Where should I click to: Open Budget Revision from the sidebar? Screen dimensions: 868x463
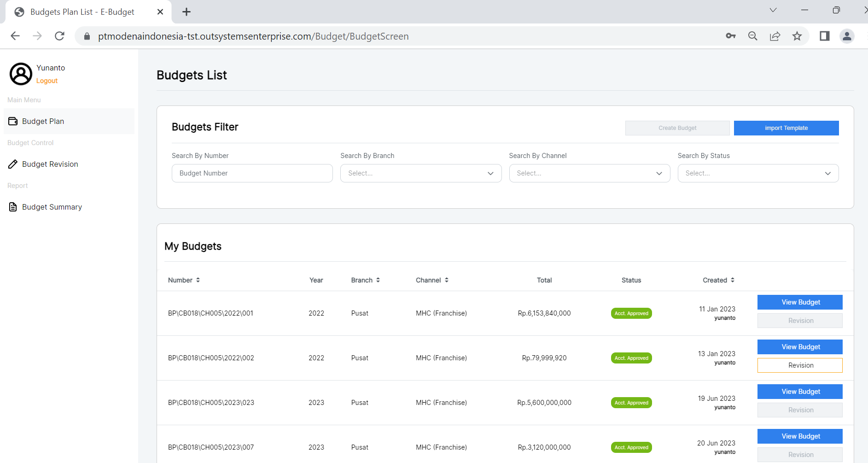pos(50,164)
